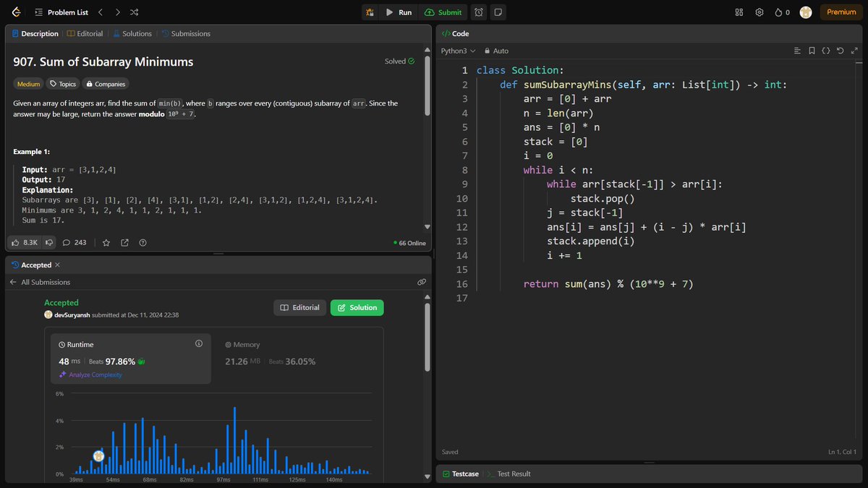Image resolution: width=868 pixels, height=488 pixels.
Task: Open the sticky notes icon beside the timer
Action: point(499,12)
